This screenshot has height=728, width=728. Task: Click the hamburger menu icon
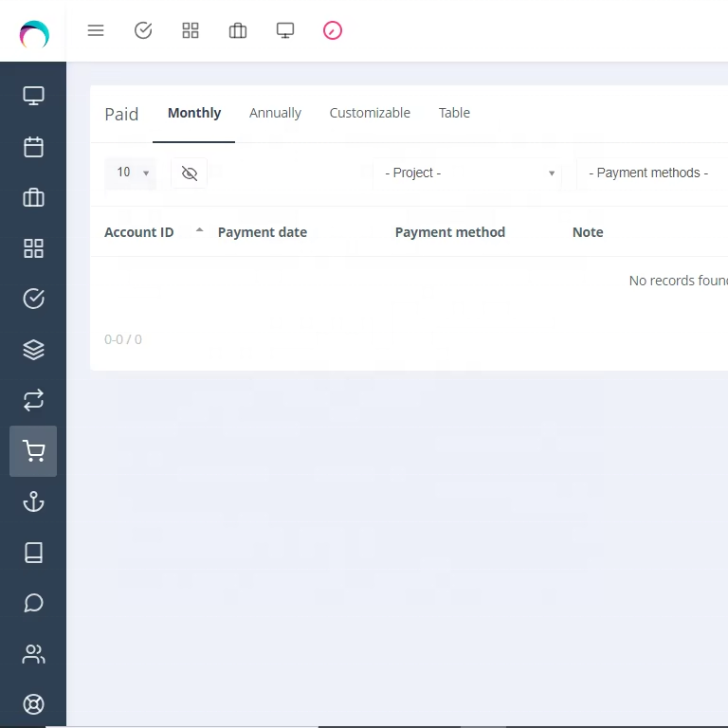click(95, 30)
